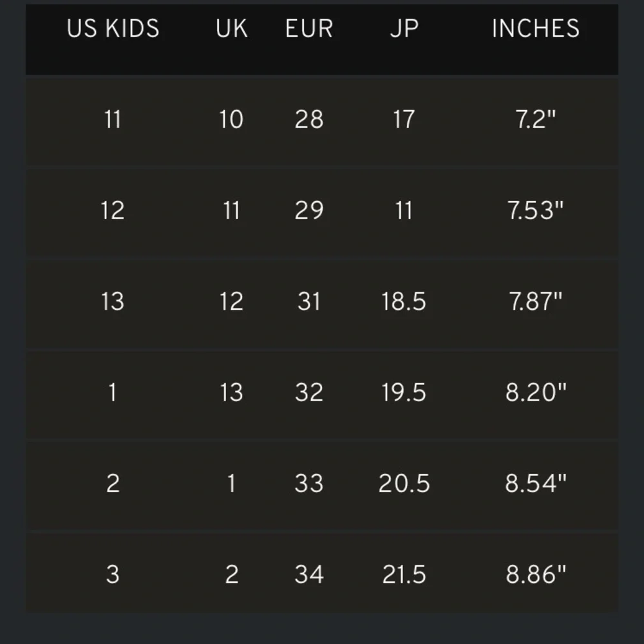Select the 7.53" inches cell
Screen dimensions: 644x644
(x=536, y=211)
